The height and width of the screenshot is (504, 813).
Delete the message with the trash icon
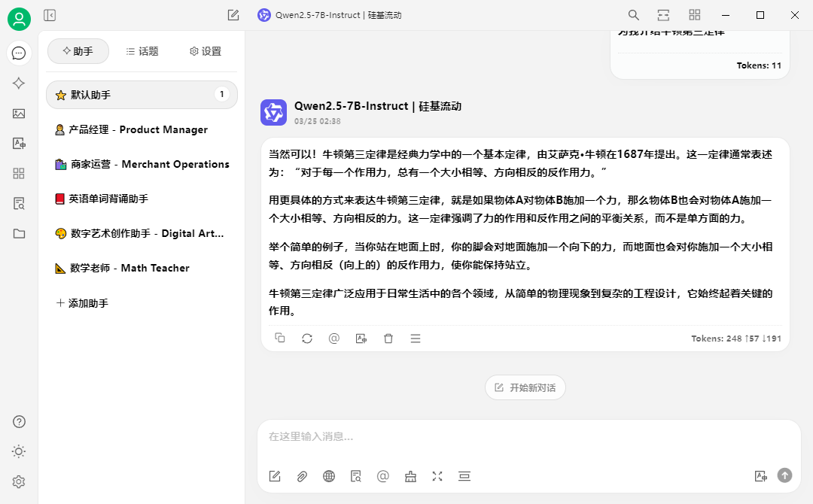(x=388, y=339)
